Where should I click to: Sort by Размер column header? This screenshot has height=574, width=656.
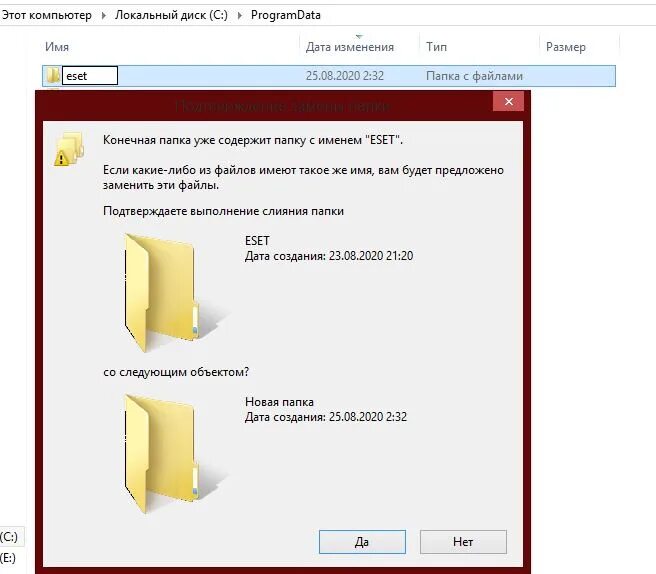coord(566,47)
